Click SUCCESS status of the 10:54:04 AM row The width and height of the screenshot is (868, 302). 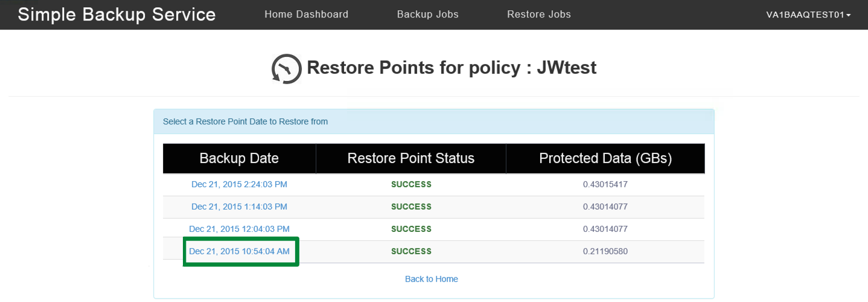[411, 251]
